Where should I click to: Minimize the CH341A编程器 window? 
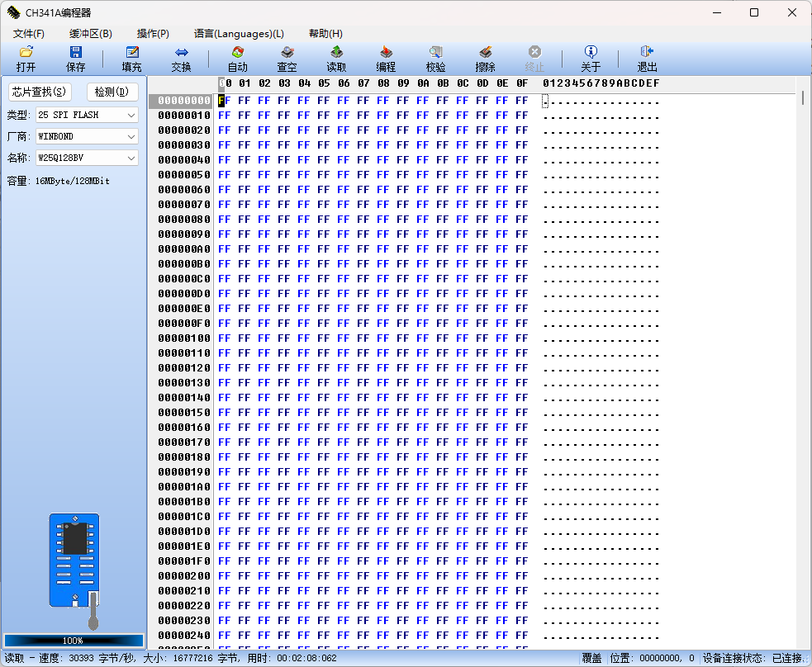(x=717, y=12)
